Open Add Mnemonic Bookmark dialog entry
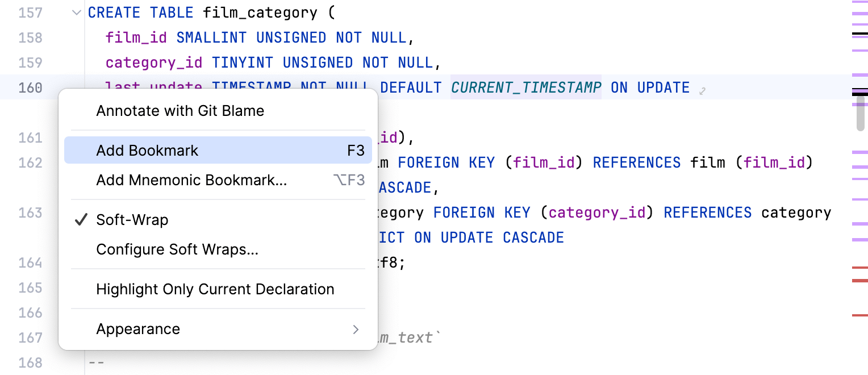The width and height of the screenshot is (868, 375). point(191,180)
